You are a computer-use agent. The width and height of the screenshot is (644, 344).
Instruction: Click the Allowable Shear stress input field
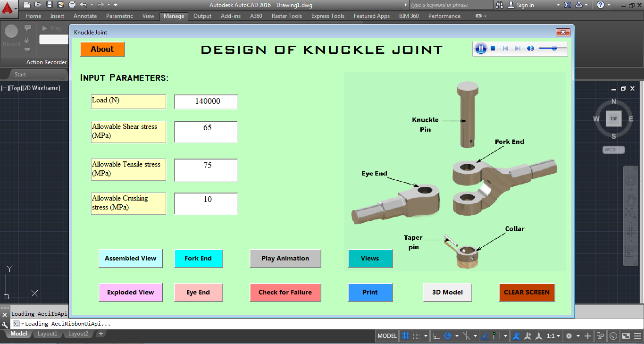click(206, 132)
